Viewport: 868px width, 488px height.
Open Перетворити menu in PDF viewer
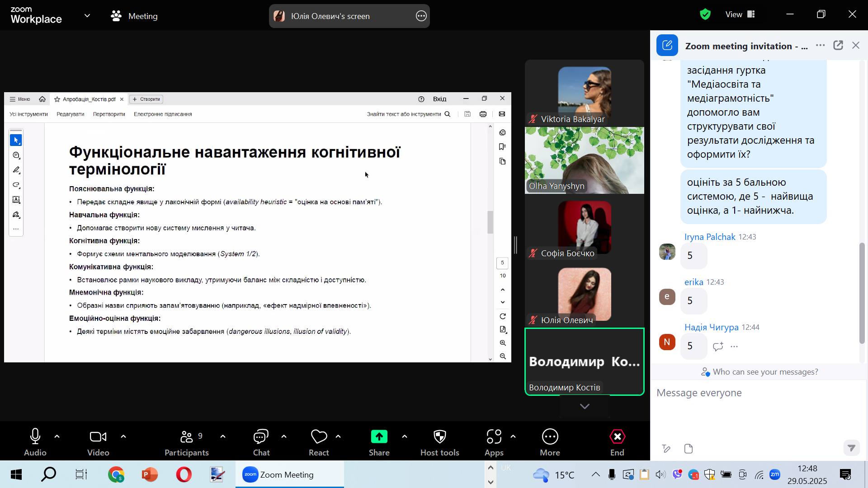coord(109,114)
